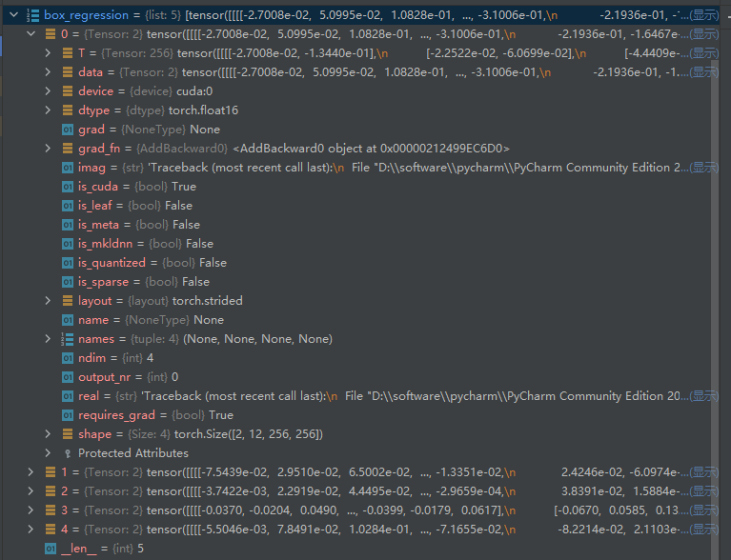This screenshot has height=560, width=731.
Task: Collapse the box_regression list node
Action: click(14, 15)
